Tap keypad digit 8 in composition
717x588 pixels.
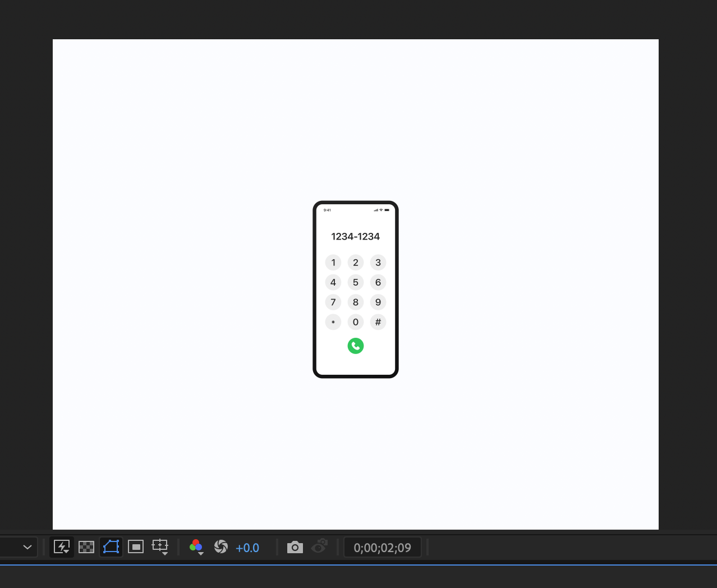point(356,302)
